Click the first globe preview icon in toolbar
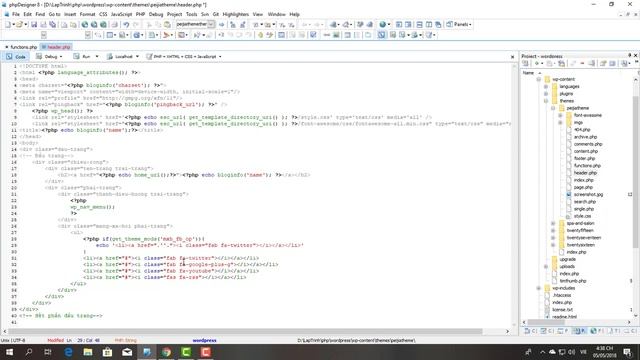 point(84,24)
